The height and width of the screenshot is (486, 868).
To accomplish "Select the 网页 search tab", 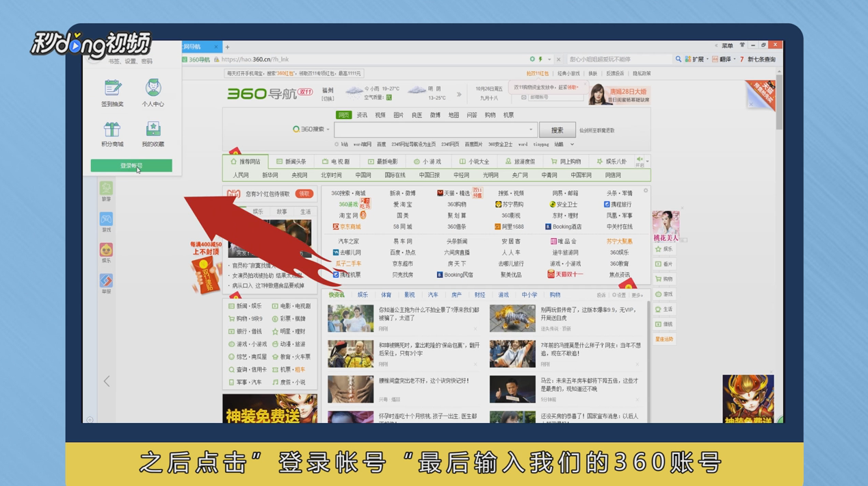I will tap(343, 115).
